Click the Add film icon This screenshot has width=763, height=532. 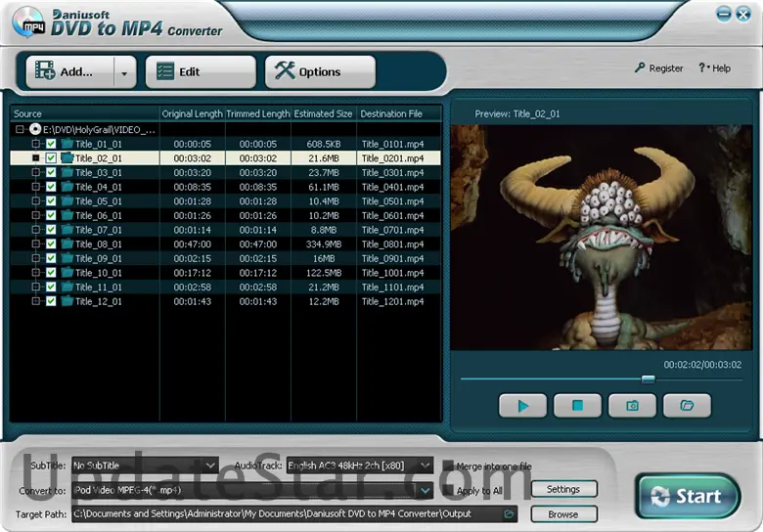(45, 71)
